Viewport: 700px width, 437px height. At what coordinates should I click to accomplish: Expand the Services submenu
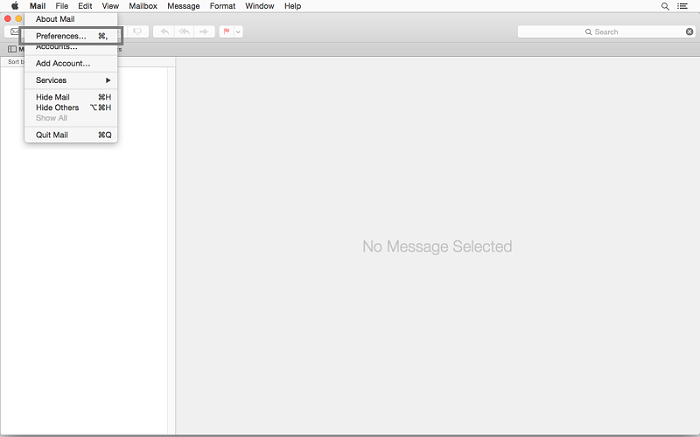[70, 80]
